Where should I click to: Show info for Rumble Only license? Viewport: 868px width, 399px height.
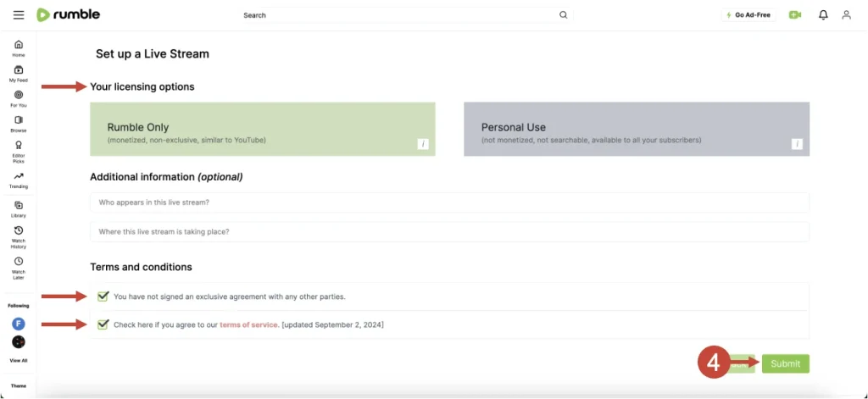click(x=423, y=145)
